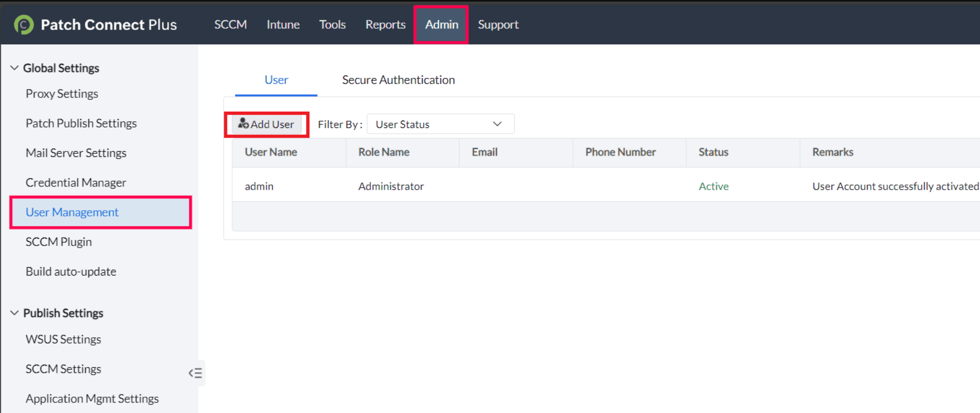Collapse the Publish Settings section
Viewport: 980px width, 413px height.
(x=14, y=313)
